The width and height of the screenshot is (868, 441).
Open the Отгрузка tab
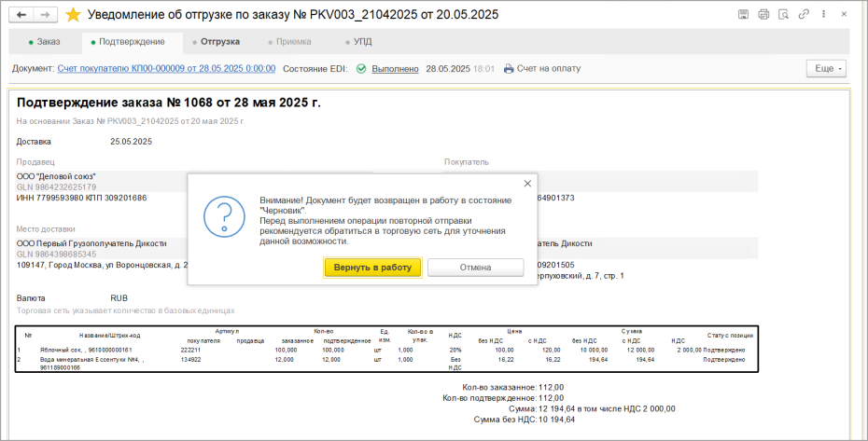click(216, 42)
